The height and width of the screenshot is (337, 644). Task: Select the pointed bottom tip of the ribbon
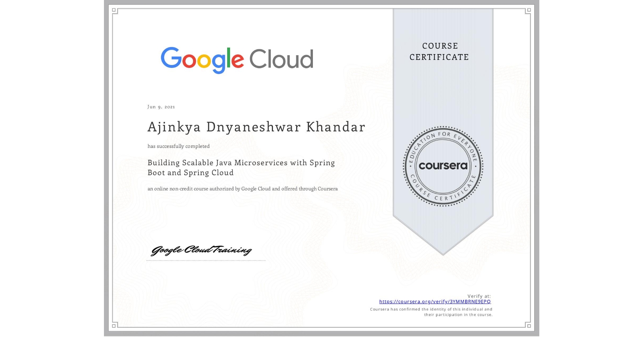click(443, 254)
